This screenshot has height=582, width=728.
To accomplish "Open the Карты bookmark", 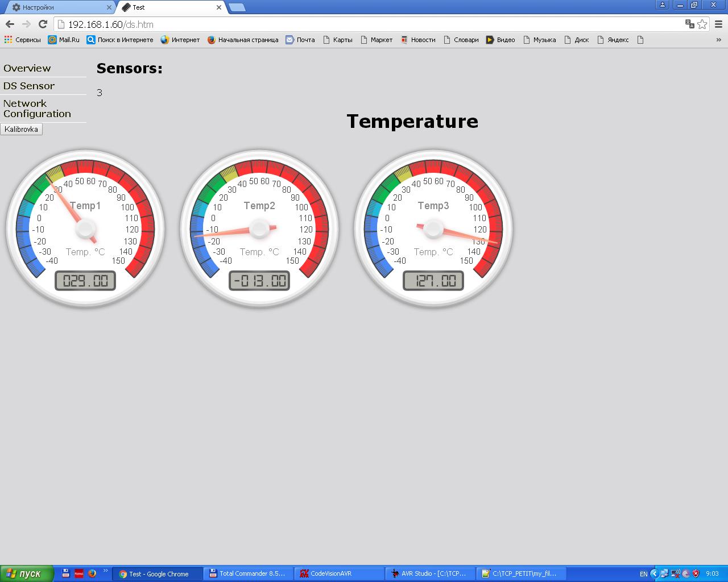I will click(x=337, y=40).
